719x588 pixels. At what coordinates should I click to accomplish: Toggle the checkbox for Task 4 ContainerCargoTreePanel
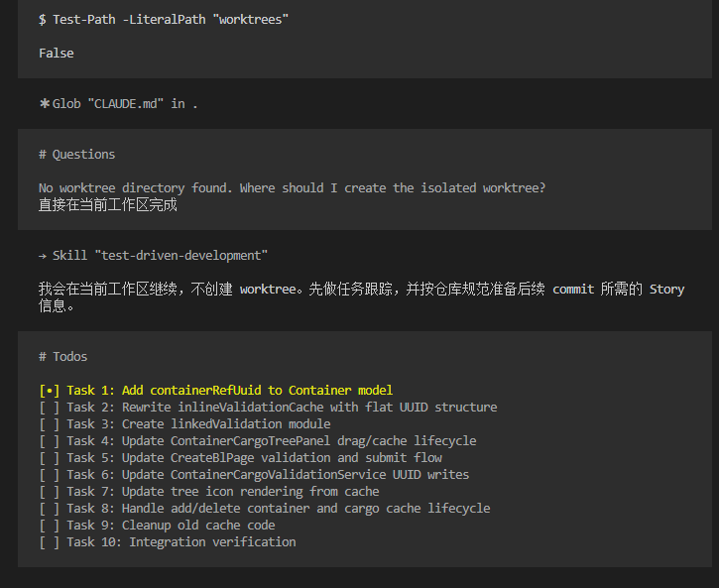[49, 441]
